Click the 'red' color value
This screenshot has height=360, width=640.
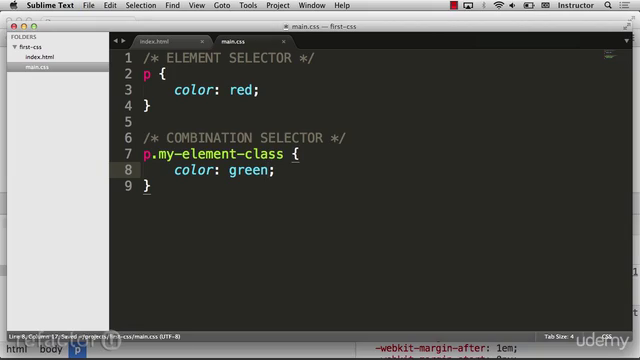coord(240,90)
